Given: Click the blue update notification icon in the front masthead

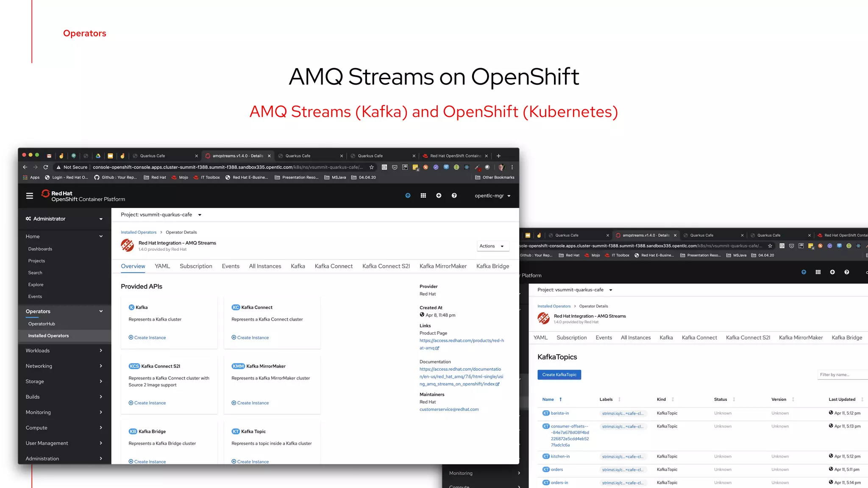Looking at the screenshot, I should [408, 196].
